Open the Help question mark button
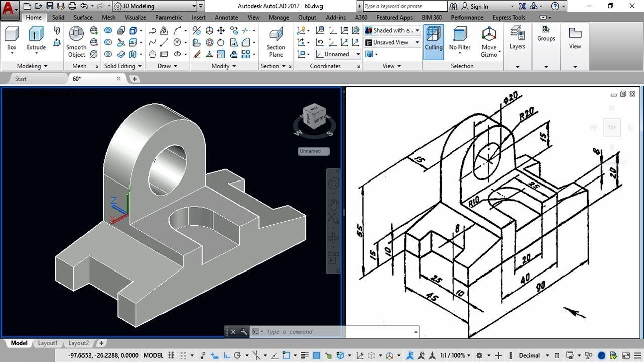The image size is (644, 362). point(555,6)
